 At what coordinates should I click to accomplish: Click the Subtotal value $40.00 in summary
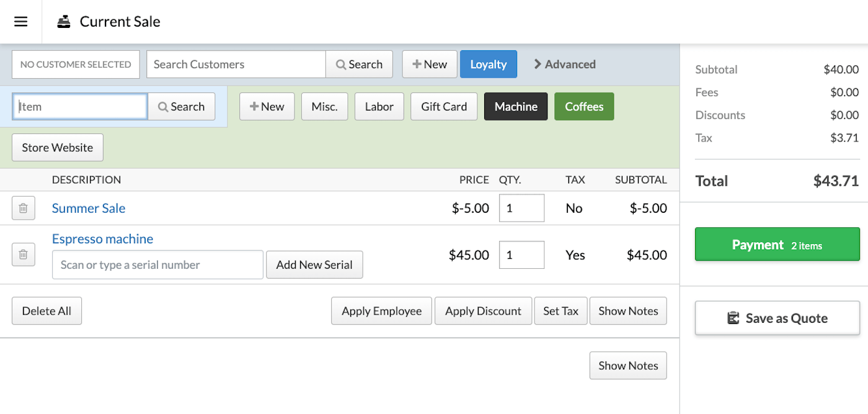[841, 70]
